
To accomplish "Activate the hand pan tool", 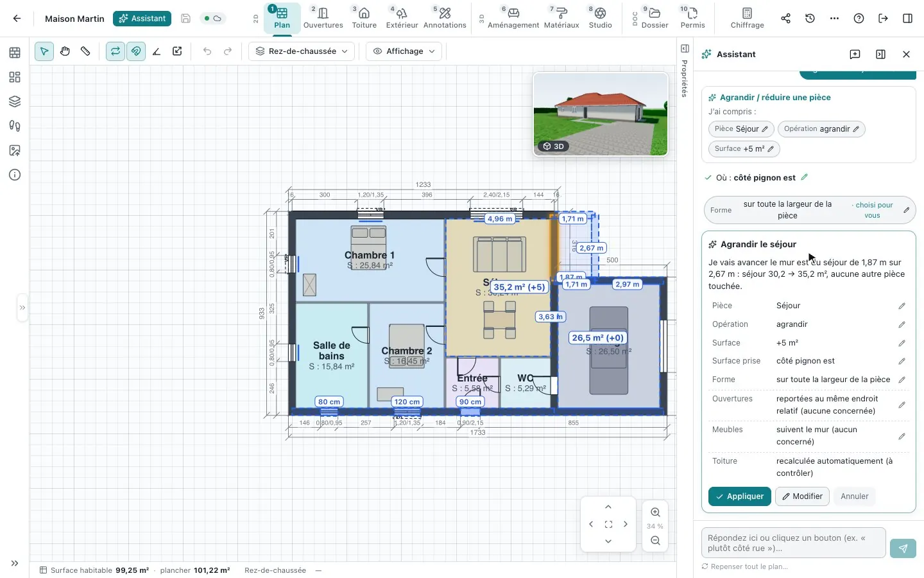I will point(65,51).
